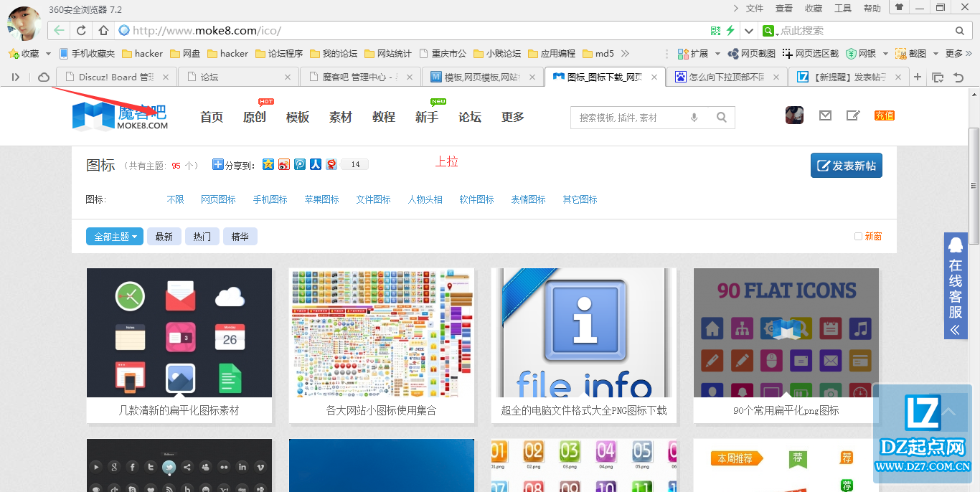This screenshot has height=492, width=980.
Task: Click the user avatar beside the browser title
Action: click(x=24, y=23)
